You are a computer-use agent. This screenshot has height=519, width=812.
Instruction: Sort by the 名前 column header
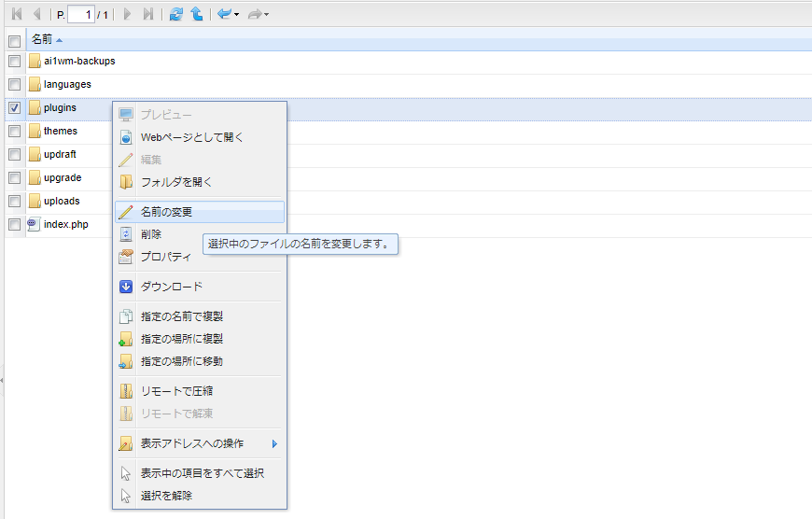(42, 39)
